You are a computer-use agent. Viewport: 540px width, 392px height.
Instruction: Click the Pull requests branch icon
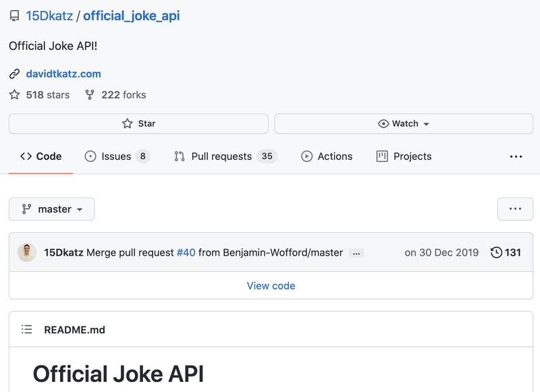180,157
